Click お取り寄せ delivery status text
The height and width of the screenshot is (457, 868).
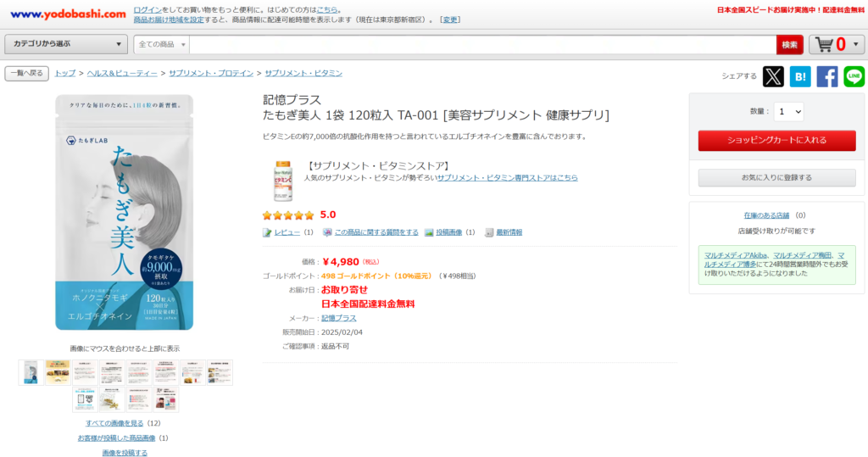(x=344, y=290)
